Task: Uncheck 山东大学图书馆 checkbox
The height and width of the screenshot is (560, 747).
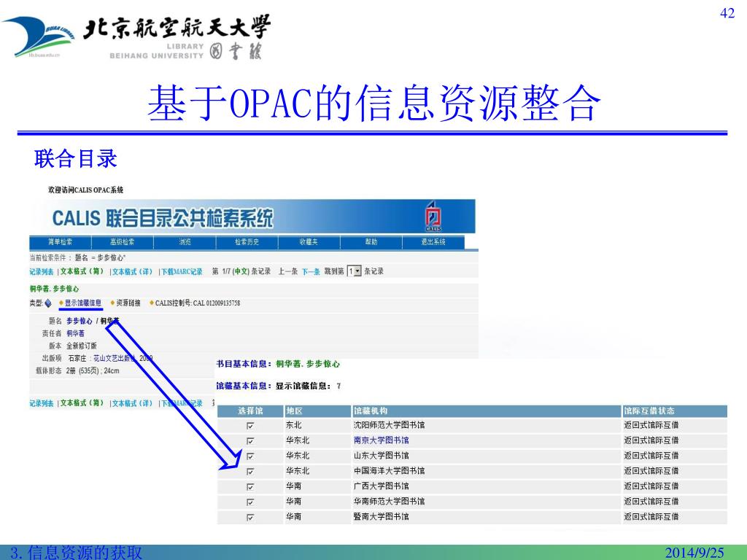Action: [x=250, y=456]
